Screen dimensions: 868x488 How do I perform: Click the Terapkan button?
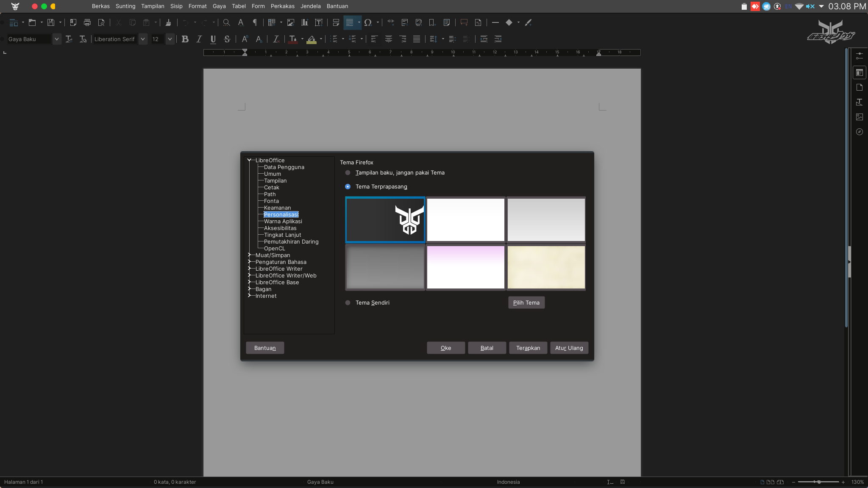pos(528,348)
